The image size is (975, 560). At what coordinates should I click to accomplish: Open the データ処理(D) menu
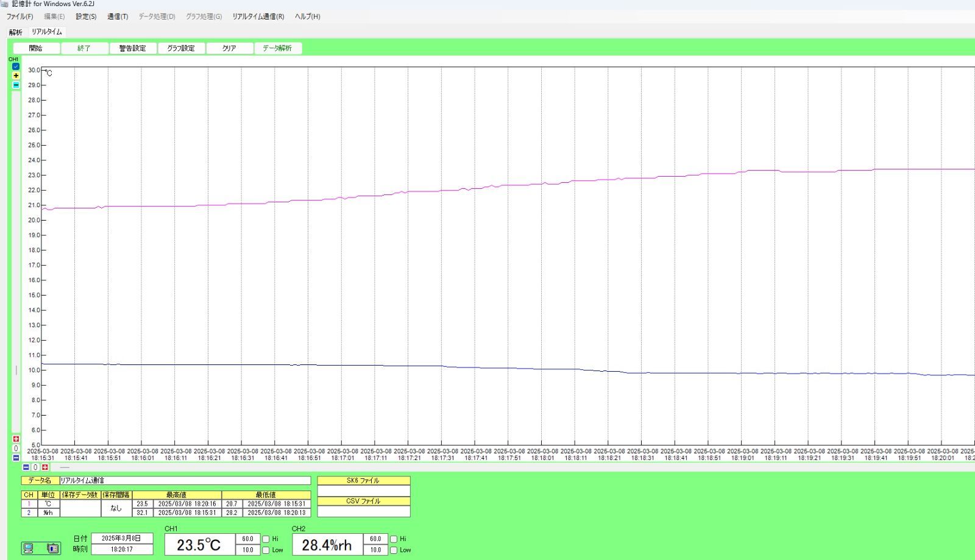click(157, 16)
